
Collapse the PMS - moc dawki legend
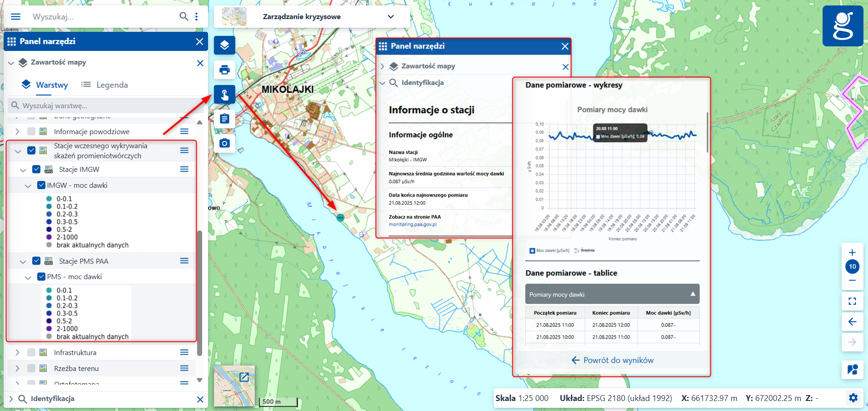click(28, 277)
